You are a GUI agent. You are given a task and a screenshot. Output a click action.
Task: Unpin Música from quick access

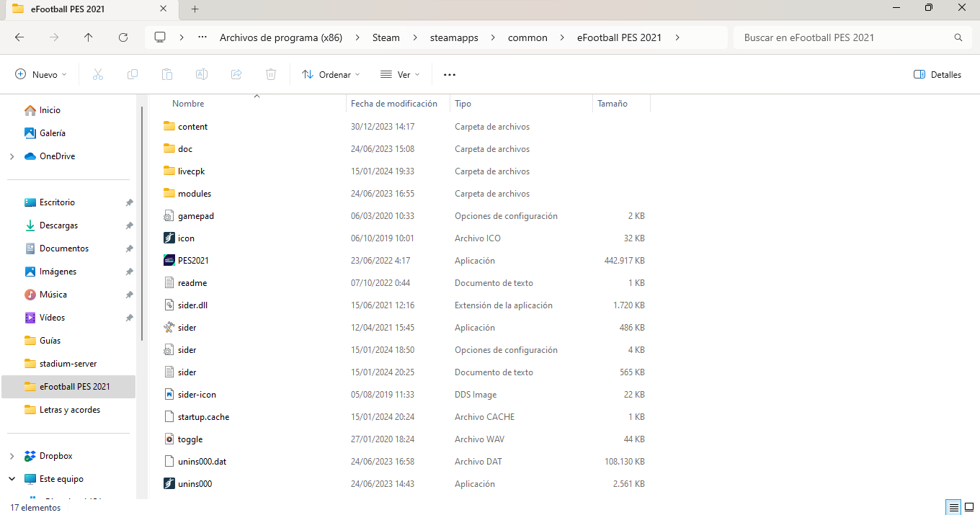coord(129,295)
